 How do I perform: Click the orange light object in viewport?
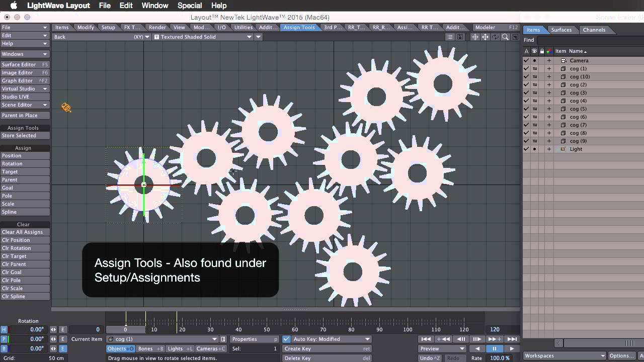pos(66,107)
